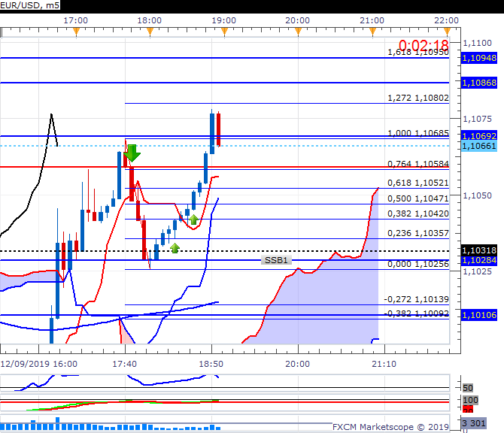Click the large green down arrow signal
Screen dimensions: 504x433
(132, 153)
